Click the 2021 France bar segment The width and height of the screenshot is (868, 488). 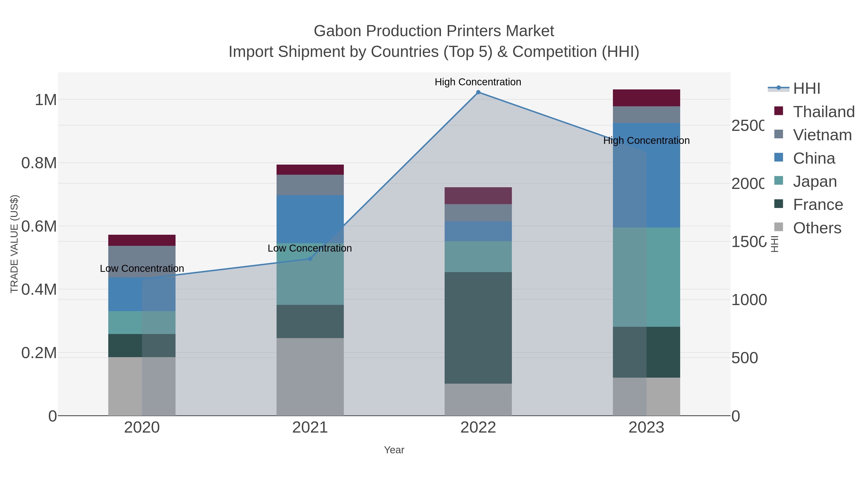[x=310, y=322]
